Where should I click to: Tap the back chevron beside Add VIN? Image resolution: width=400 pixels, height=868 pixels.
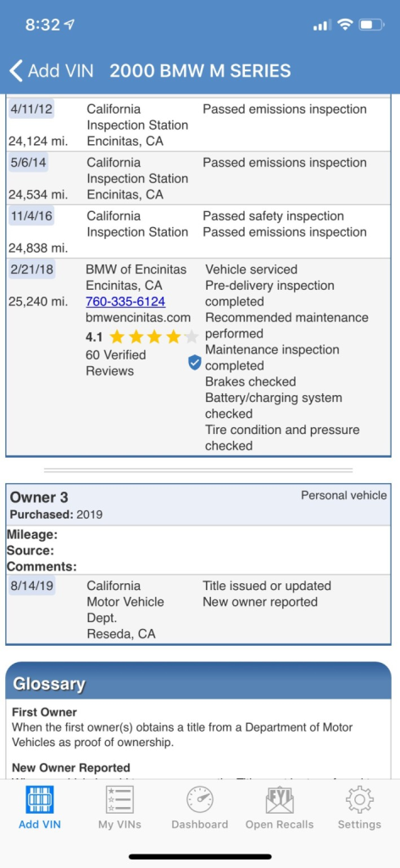[x=16, y=71]
